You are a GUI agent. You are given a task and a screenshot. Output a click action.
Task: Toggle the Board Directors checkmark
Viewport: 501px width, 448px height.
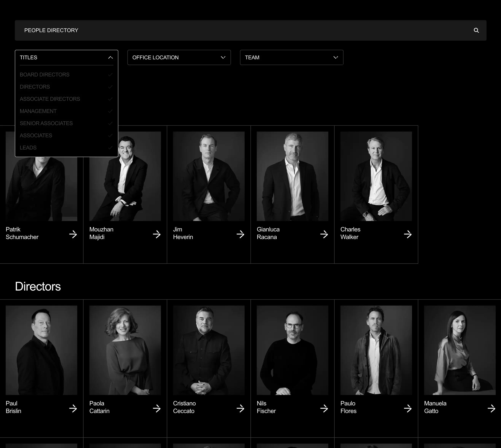[x=110, y=75]
